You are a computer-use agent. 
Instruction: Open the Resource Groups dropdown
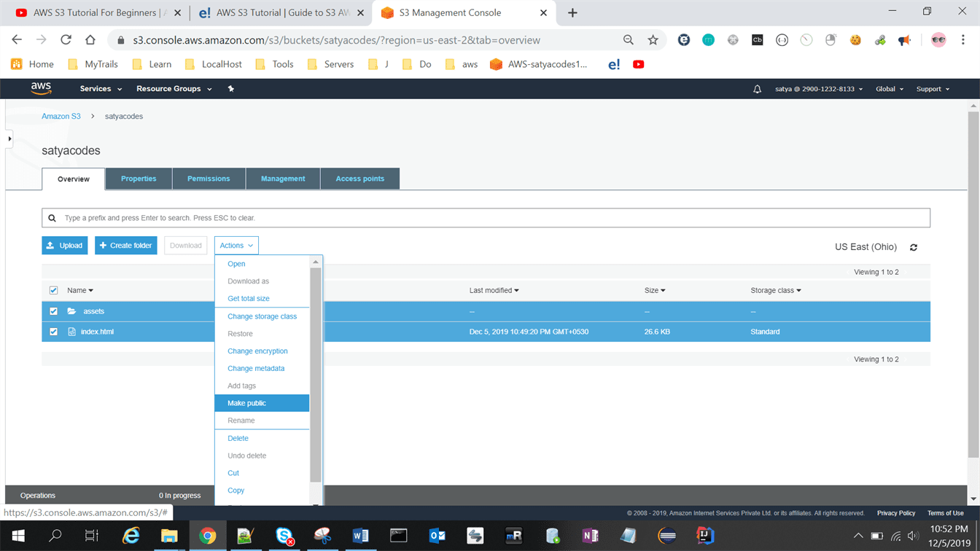tap(174, 89)
